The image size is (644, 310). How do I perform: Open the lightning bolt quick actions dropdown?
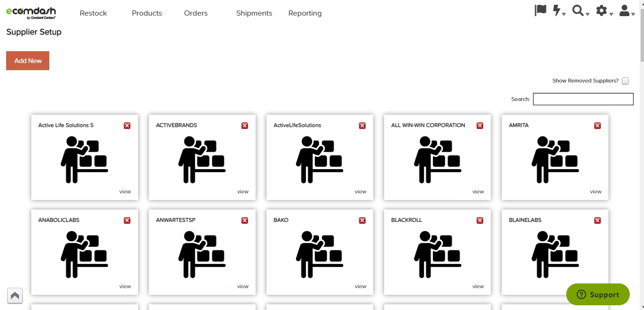pyautogui.click(x=559, y=11)
